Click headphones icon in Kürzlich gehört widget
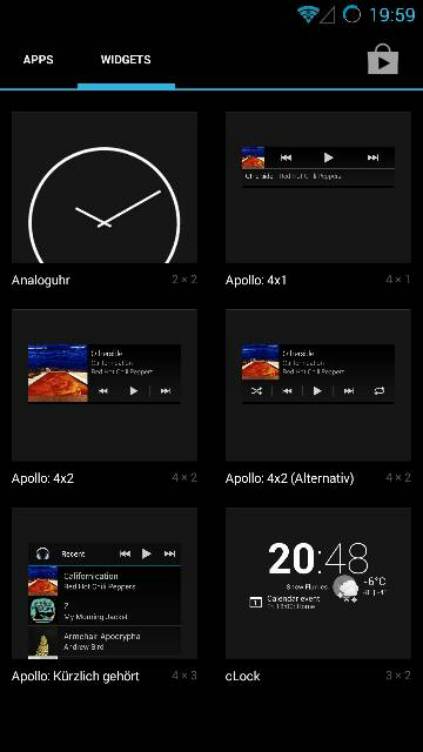This screenshot has width=423, height=752. point(43,554)
